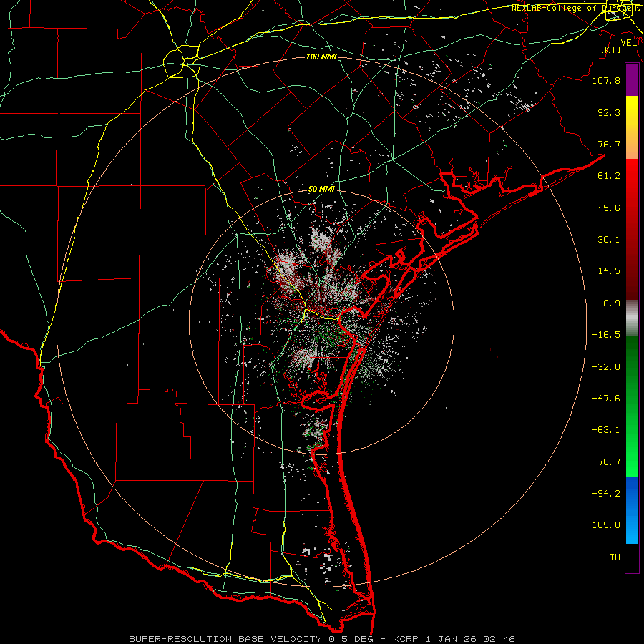Image resolution: width=644 pixels, height=644 pixels.
Task: Click the 107.8 velocity scale value
Action: tap(606, 80)
